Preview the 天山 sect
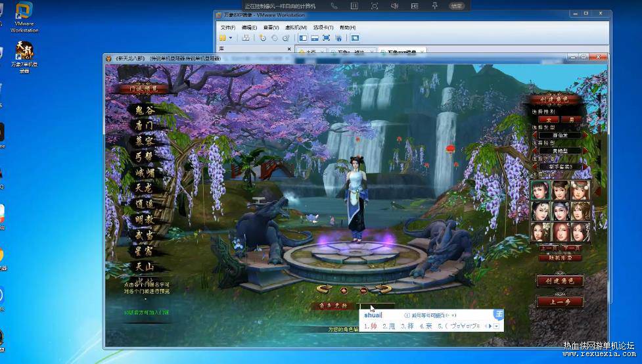 click(x=145, y=267)
